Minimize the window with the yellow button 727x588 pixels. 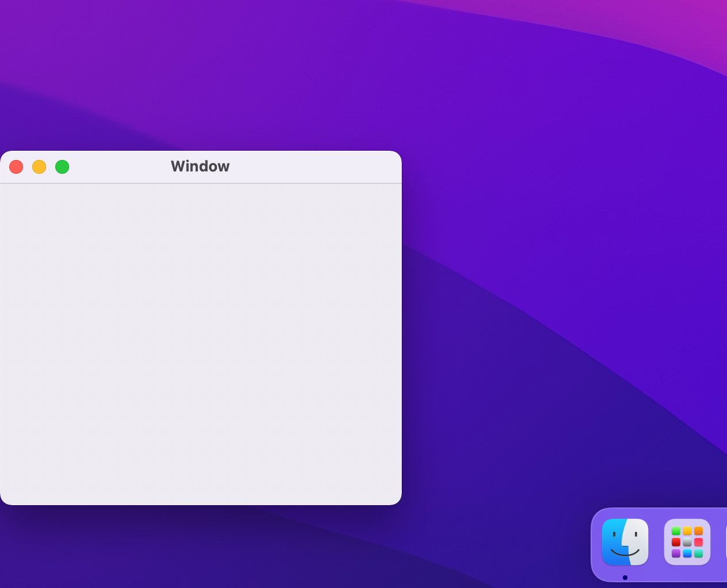click(x=39, y=167)
